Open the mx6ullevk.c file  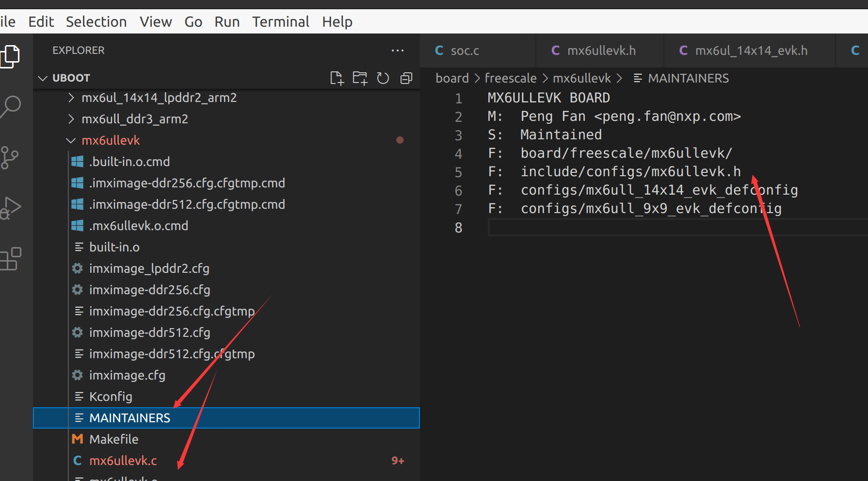pyautogui.click(x=123, y=460)
